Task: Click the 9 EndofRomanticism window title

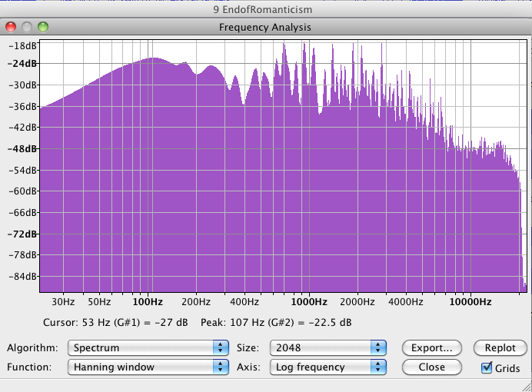Action: tap(263, 9)
